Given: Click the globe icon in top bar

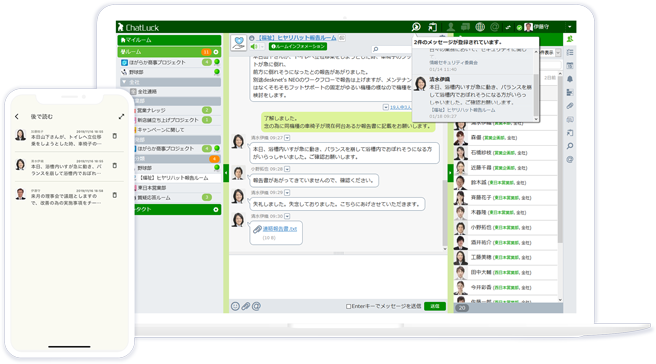Looking at the screenshot, I should [x=480, y=27].
